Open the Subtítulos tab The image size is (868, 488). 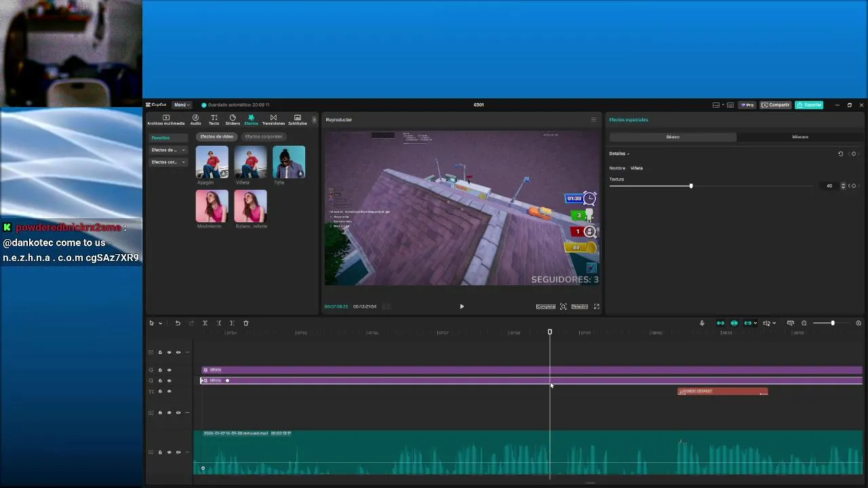click(x=297, y=120)
